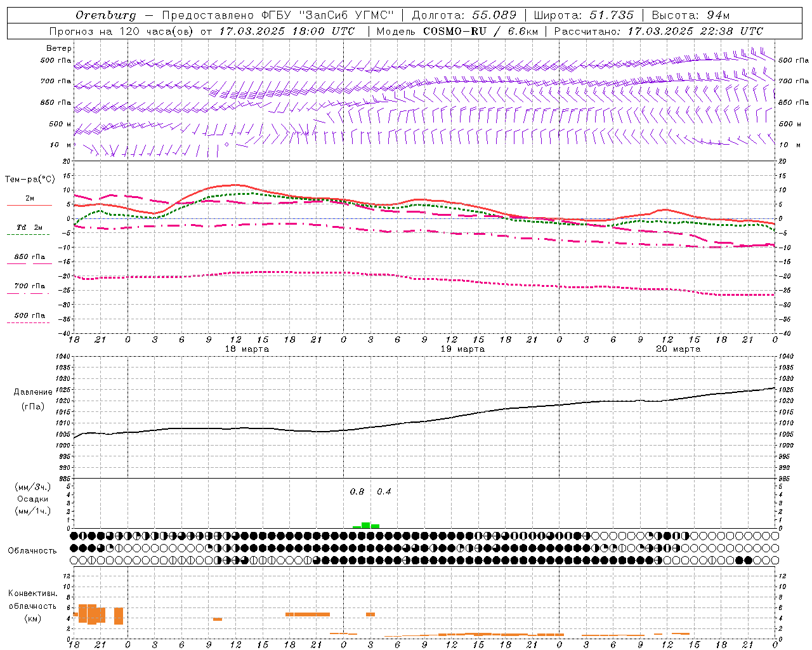Click the 'Высота: 94м' elevation value
This screenshot has height=650, width=812.
tap(691, 15)
